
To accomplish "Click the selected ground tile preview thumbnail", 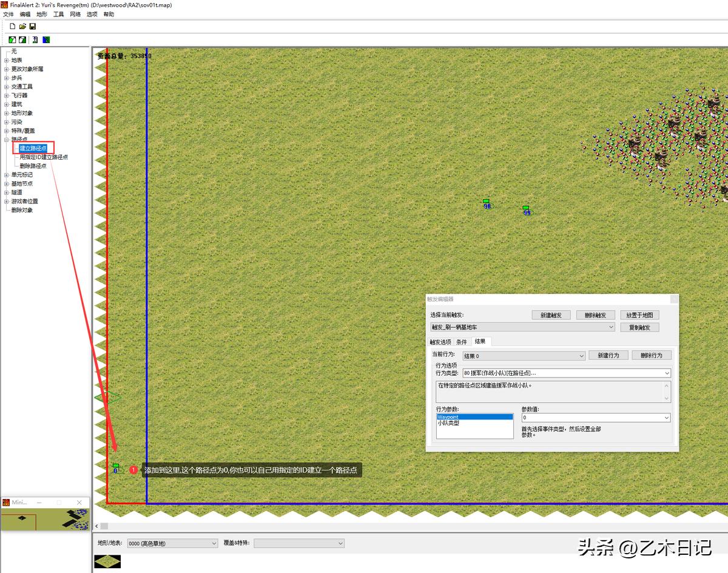I will (107, 561).
